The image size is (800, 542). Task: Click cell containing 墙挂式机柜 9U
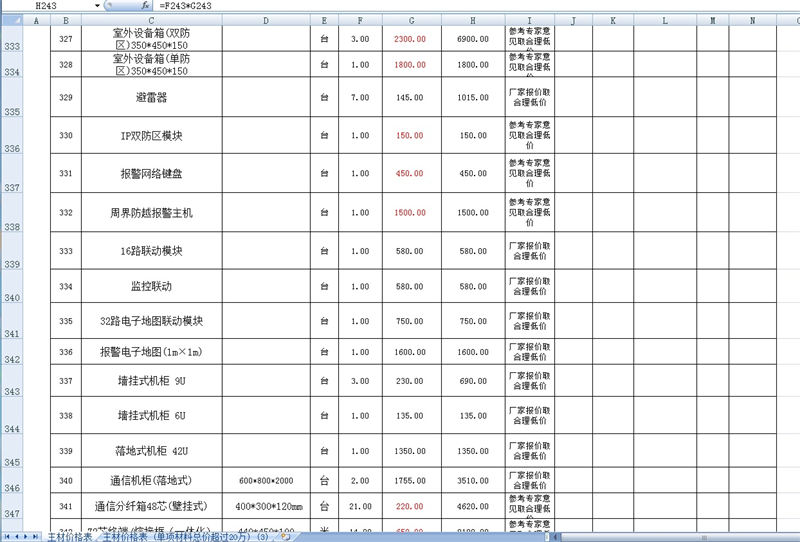pos(152,381)
